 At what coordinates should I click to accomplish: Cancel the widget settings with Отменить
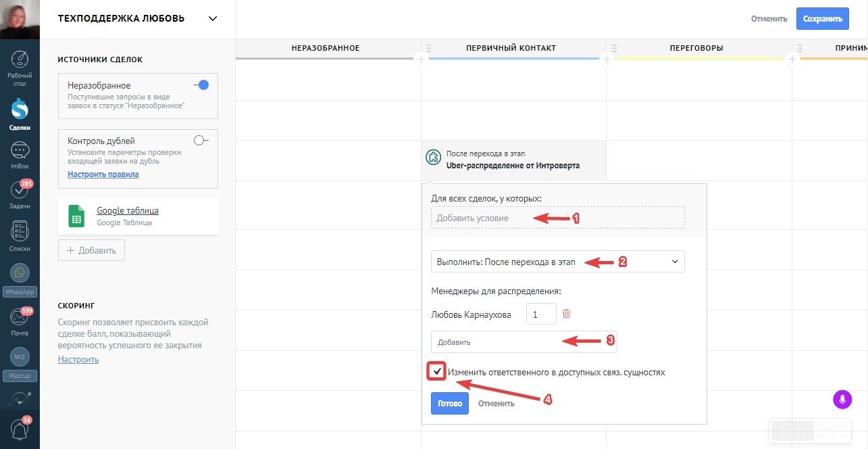click(496, 404)
